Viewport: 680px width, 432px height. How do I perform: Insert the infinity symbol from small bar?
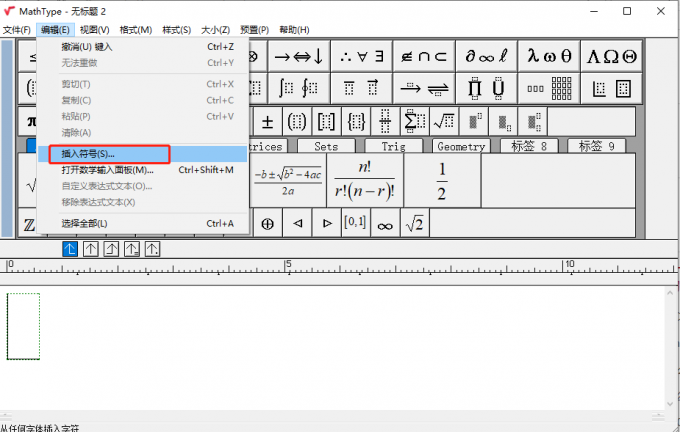click(385, 223)
